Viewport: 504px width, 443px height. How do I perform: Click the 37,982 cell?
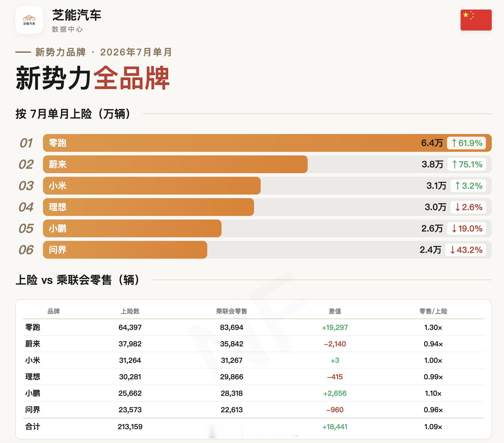130,344
